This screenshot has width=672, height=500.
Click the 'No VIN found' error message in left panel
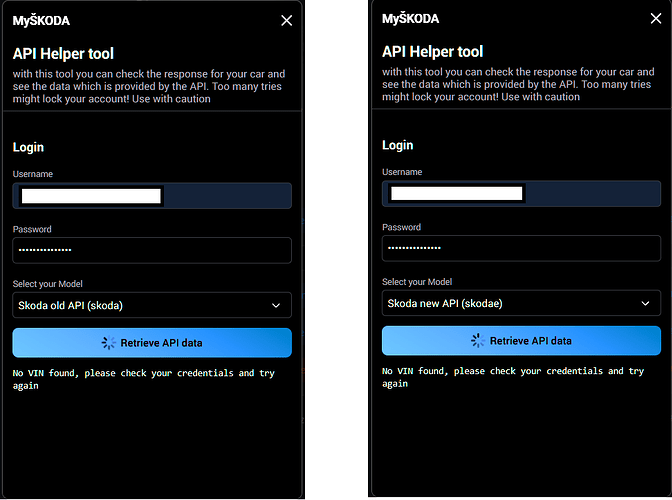coord(144,379)
